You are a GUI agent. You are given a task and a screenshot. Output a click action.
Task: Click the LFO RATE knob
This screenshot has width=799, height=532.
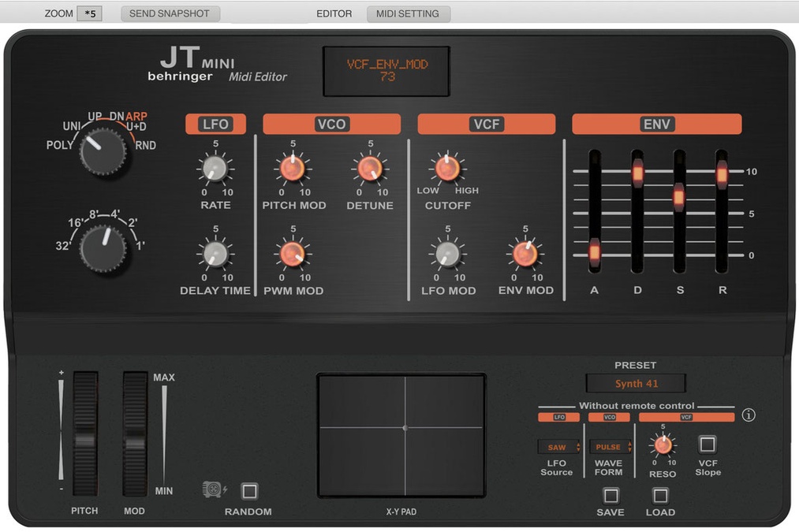215,169
